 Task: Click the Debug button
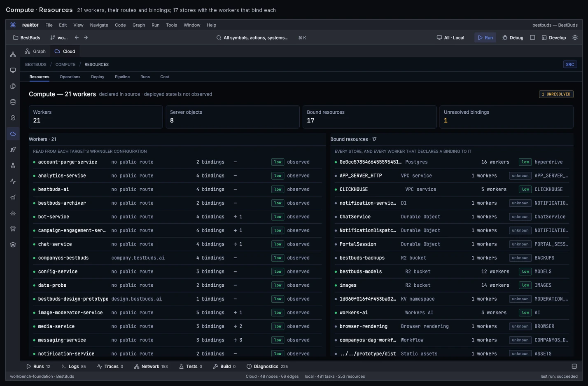pyautogui.click(x=513, y=37)
